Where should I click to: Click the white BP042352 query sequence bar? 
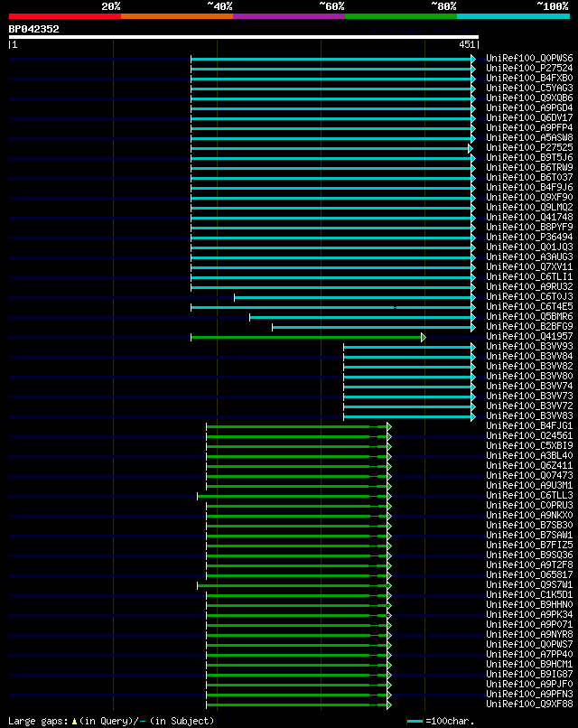pyautogui.click(x=243, y=37)
